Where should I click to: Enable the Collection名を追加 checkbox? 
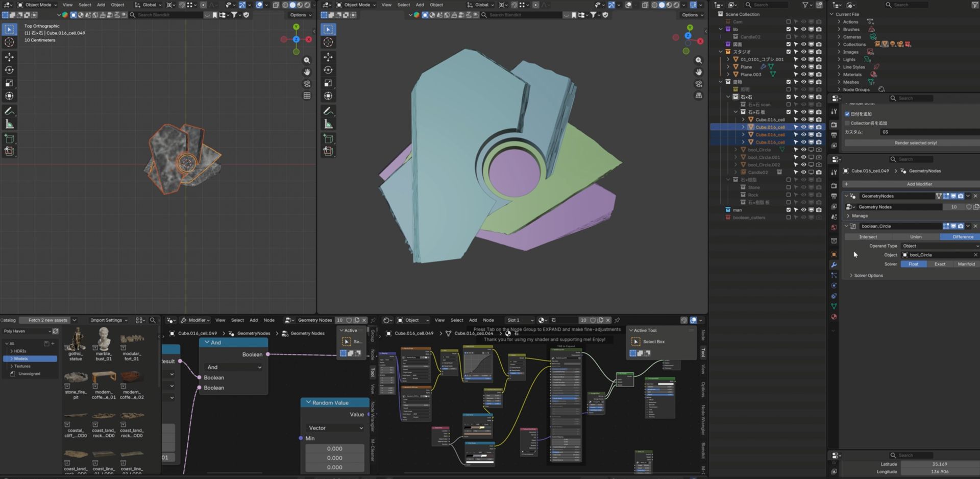click(x=847, y=123)
